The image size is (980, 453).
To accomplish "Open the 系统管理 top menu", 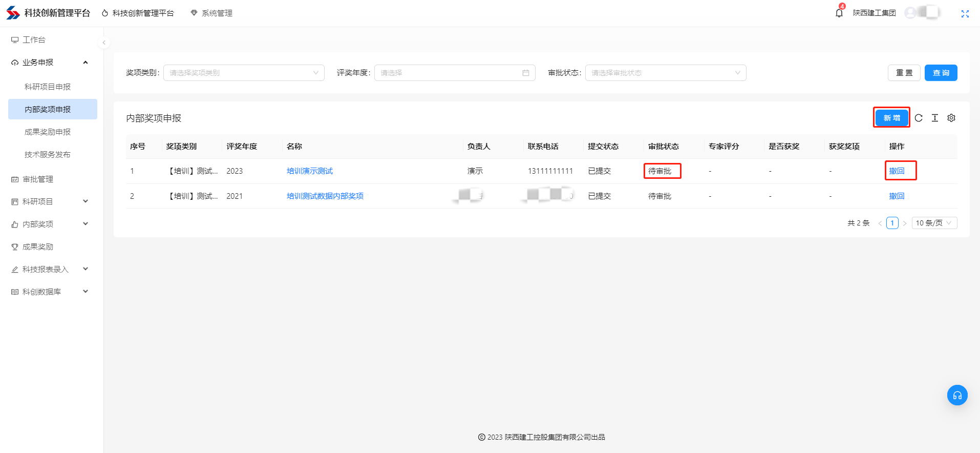I will (x=211, y=13).
